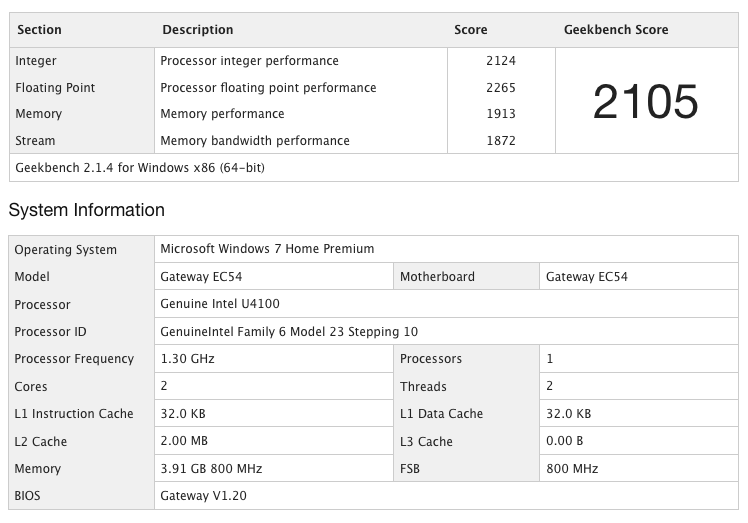
Task: Click the Processor ID value text
Action: tap(289, 332)
